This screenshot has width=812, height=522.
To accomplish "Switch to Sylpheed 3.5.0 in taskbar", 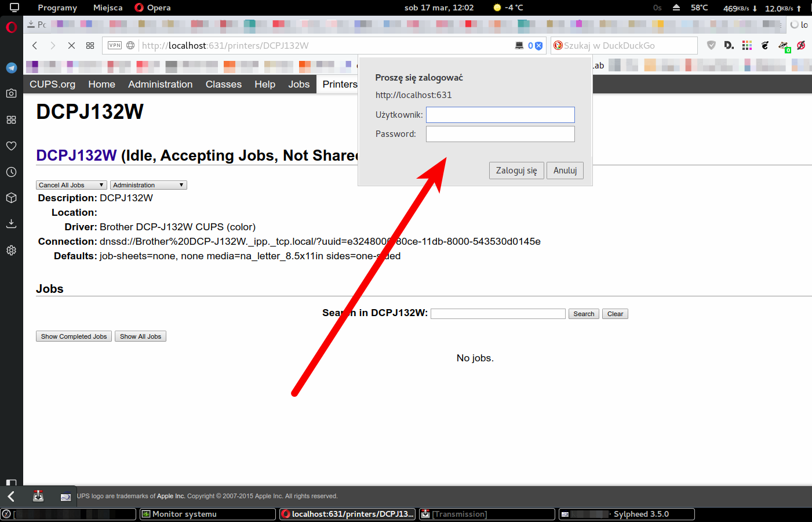I will point(627,514).
